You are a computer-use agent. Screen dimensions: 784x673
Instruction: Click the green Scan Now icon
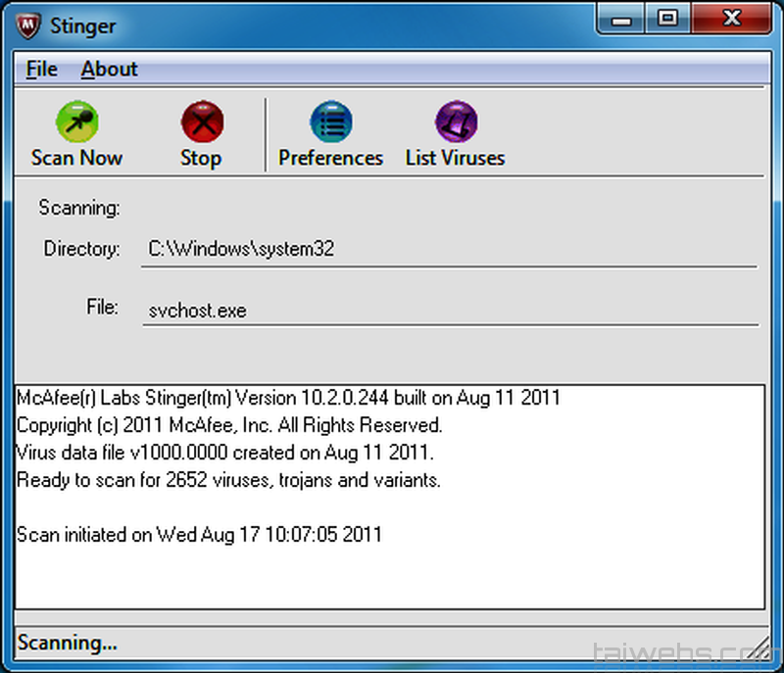coord(75,122)
